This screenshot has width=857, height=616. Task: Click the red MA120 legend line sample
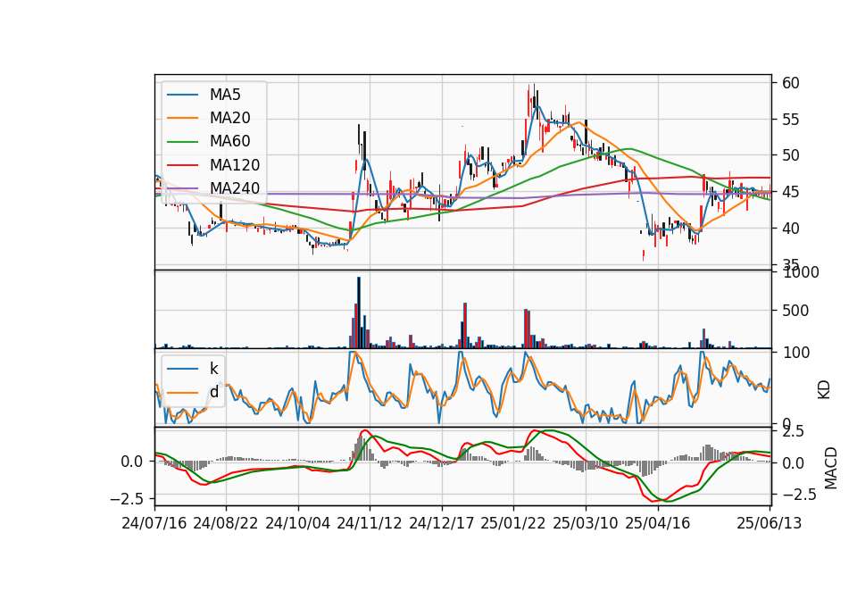point(182,165)
